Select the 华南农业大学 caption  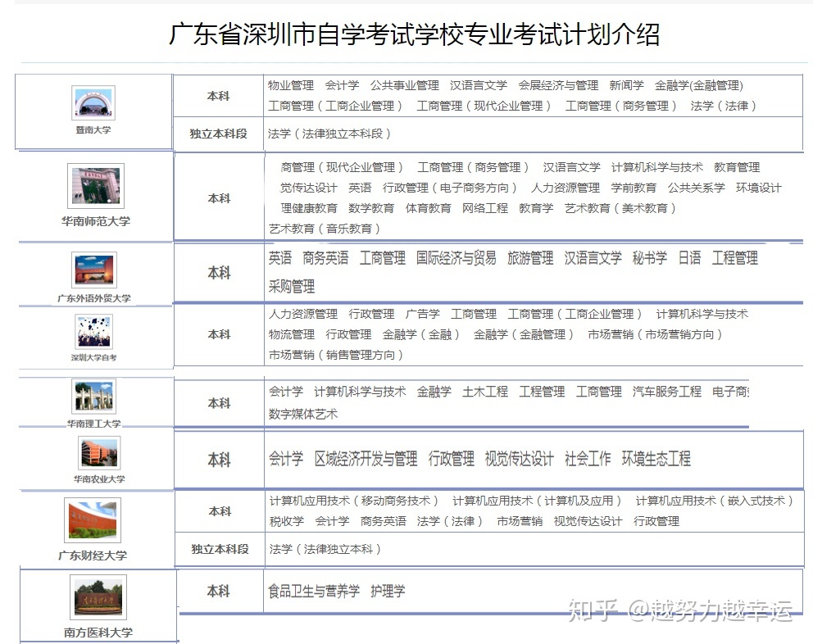(x=99, y=478)
